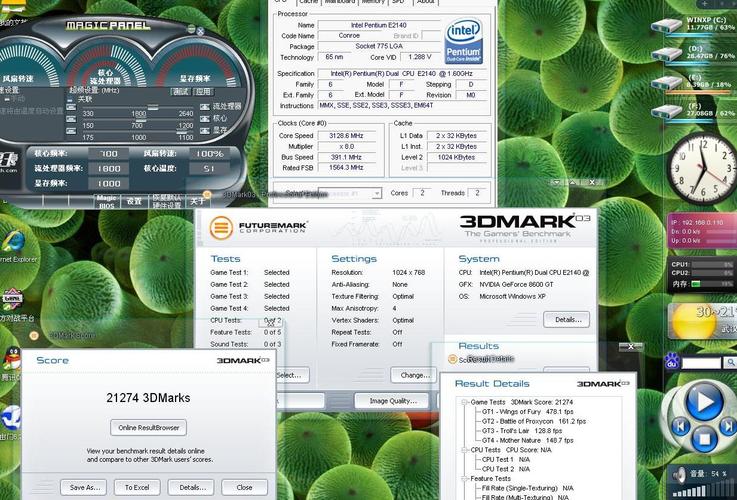The height and width of the screenshot is (500, 737).
Task: Click the Select... tests button
Action: [x=290, y=375]
